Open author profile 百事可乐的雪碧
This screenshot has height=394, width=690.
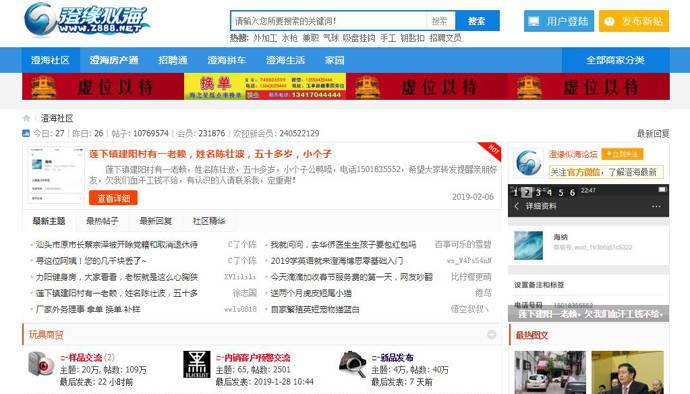pos(463,245)
